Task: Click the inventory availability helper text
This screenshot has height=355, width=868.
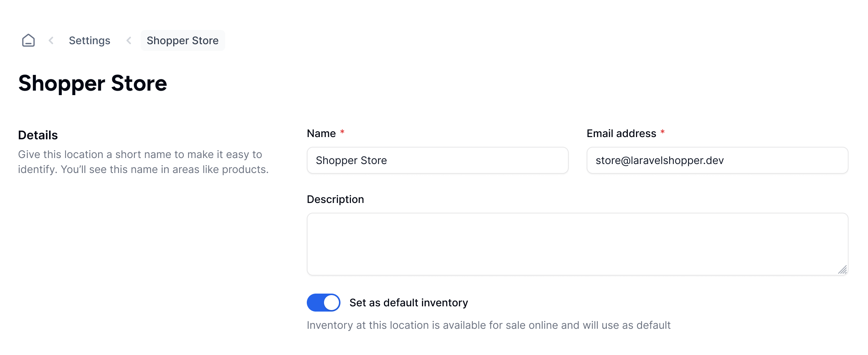Action: pyautogui.click(x=488, y=325)
